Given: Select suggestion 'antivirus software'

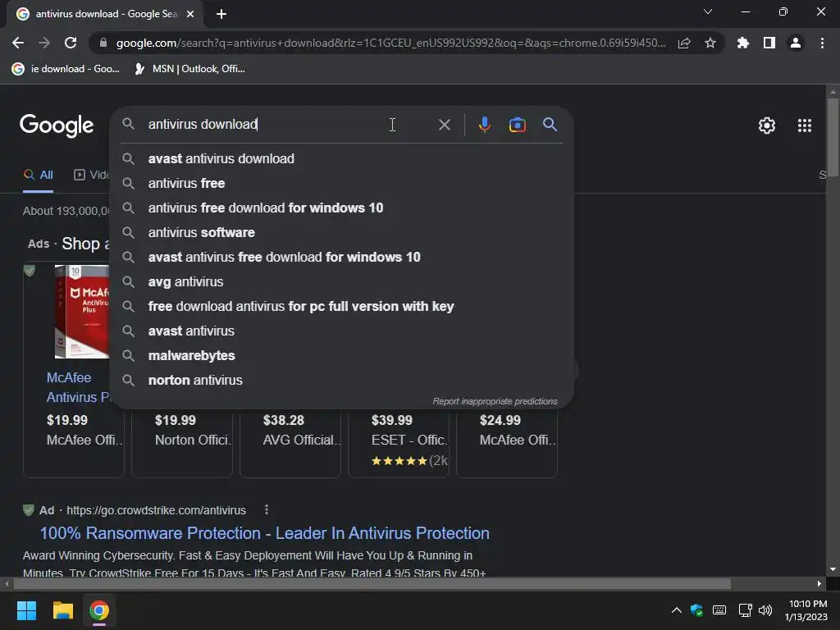Looking at the screenshot, I should 342,232.
